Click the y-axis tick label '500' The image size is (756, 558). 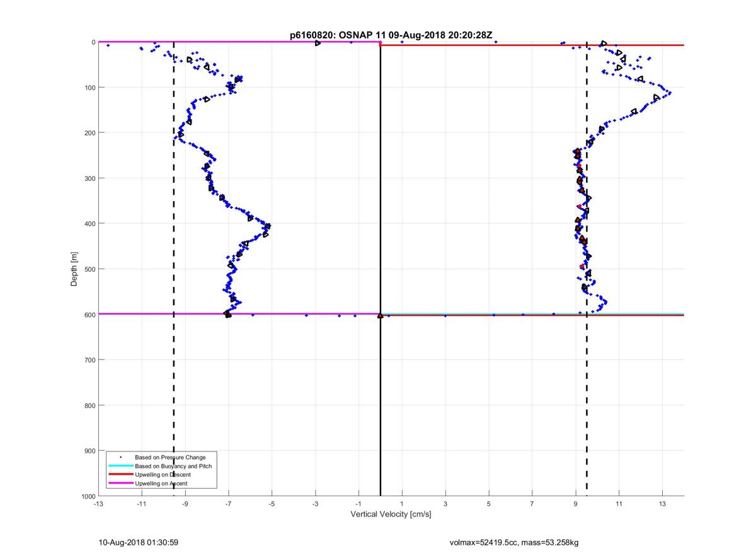pyautogui.click(x=89, y=269)
